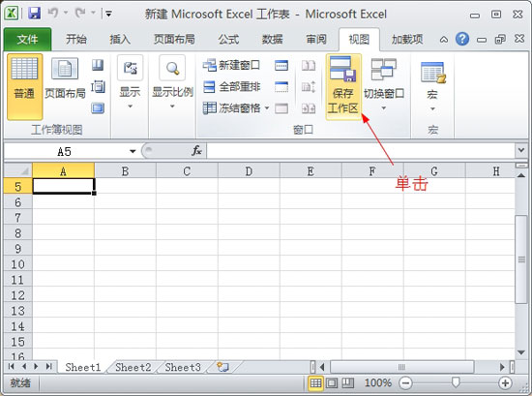
Task: Click Page Layout icon in status bar
Action: [x=332, y=383]
